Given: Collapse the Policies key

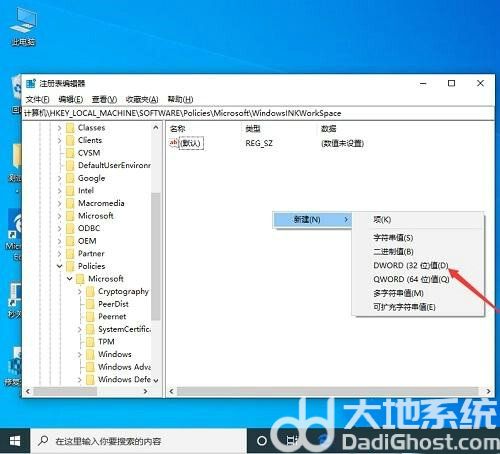Looking at the screenshot, I should pyautogui.click(x=59, y=266).
